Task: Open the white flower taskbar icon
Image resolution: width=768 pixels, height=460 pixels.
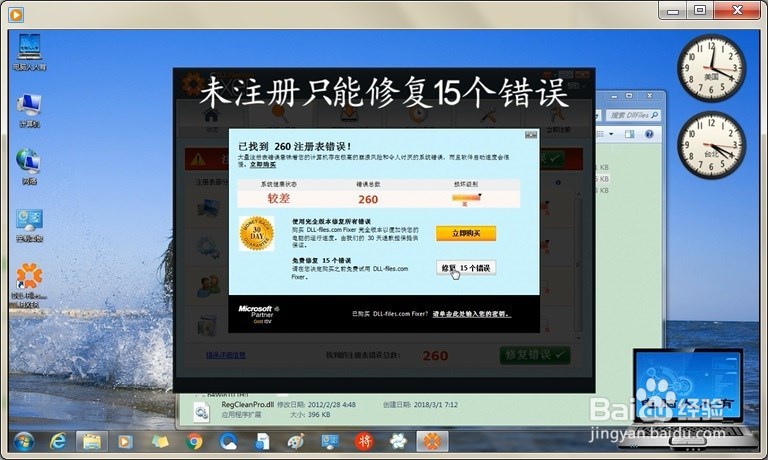Action: point(398,442)
